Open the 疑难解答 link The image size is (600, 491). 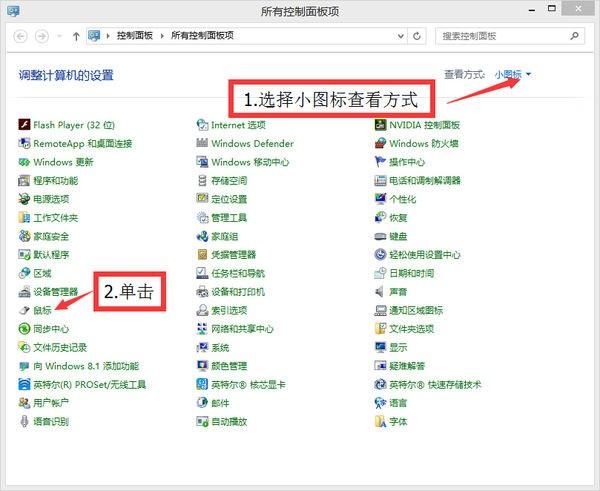coord(407,366)
